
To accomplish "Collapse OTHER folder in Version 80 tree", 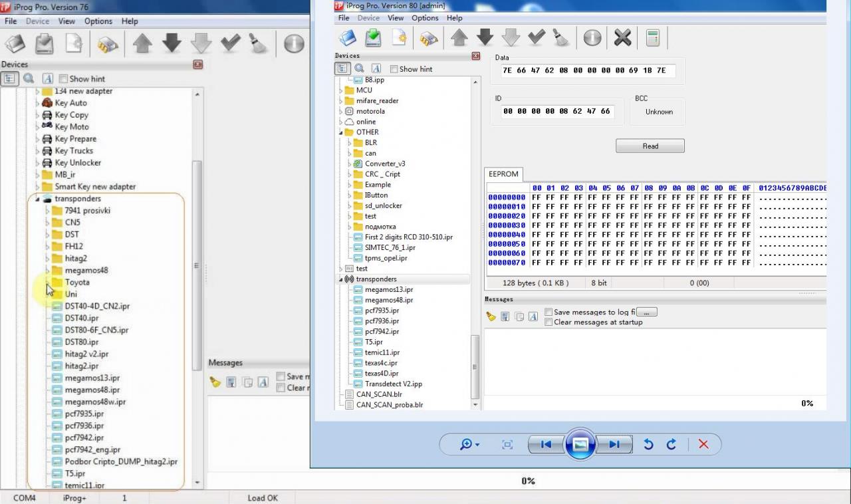I will click(341, 132).
